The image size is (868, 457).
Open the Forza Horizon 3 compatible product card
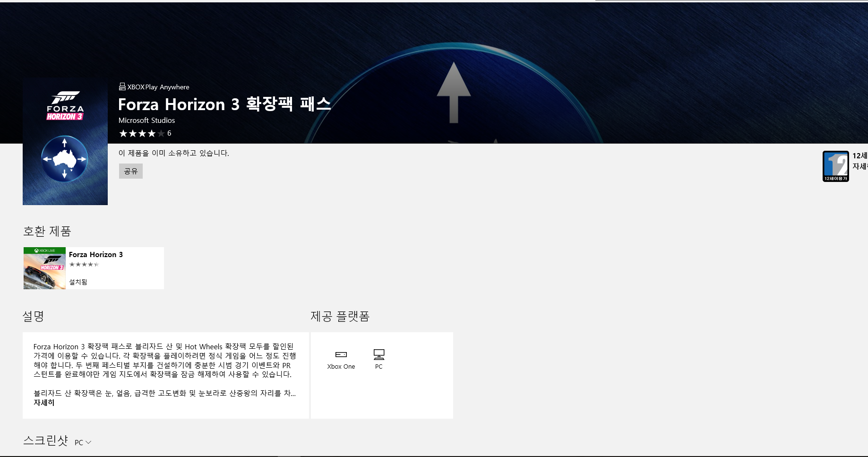[94, 268]
